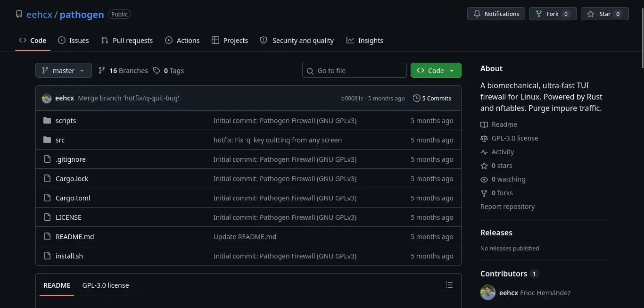644x308 pixels.
Task: Open the .gitignore file name
Action: pos(71,159)
